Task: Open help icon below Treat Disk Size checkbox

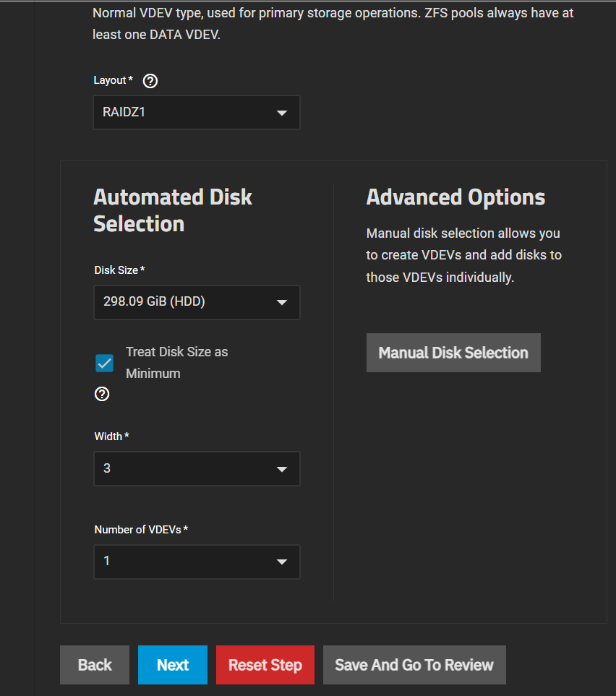Action: [102, 394]
